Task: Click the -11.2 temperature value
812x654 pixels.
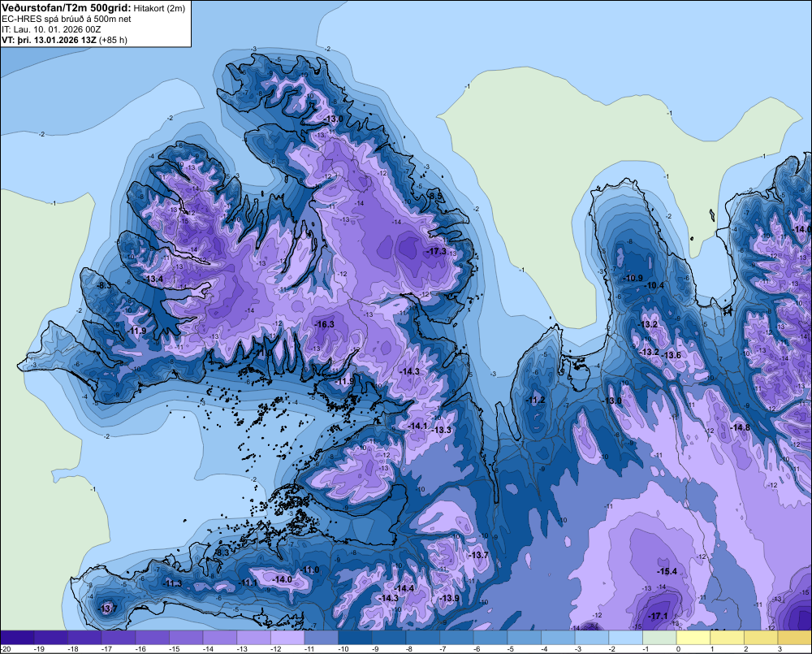Action: point(535,400)
